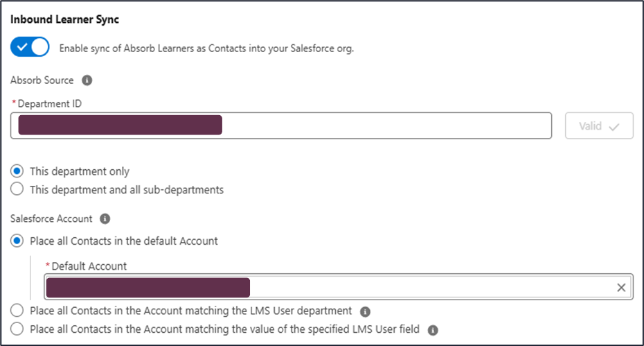Select Account matching specified LMS User field
Viewport: 644px width, 346px height.
tap(17, 329)
